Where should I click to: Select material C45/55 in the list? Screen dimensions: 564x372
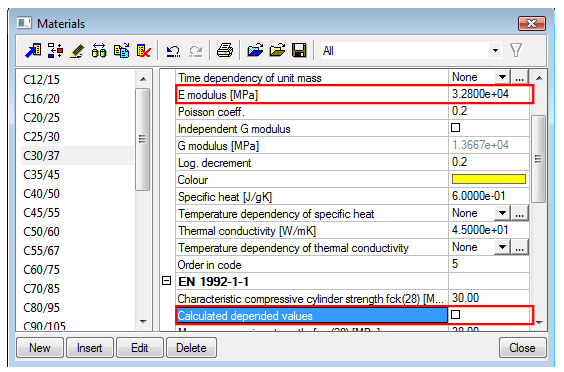tap(41, 213)
